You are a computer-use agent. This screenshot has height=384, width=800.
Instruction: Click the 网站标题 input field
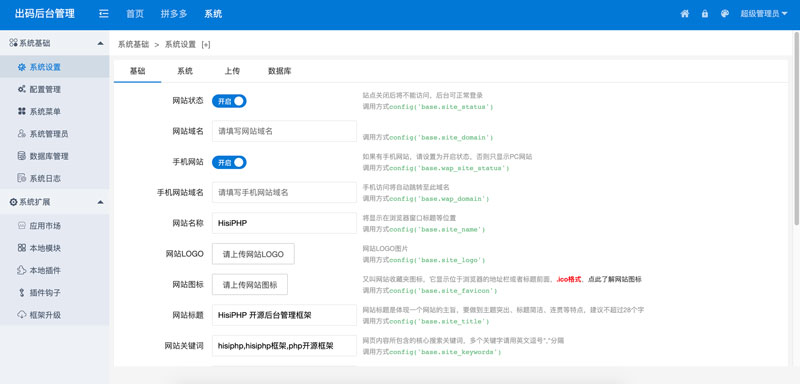284,315
